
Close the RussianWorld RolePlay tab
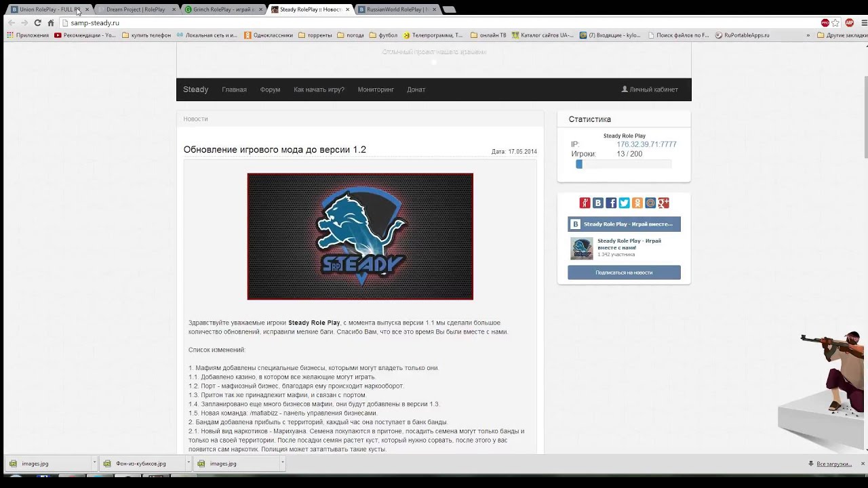[434, 9]
